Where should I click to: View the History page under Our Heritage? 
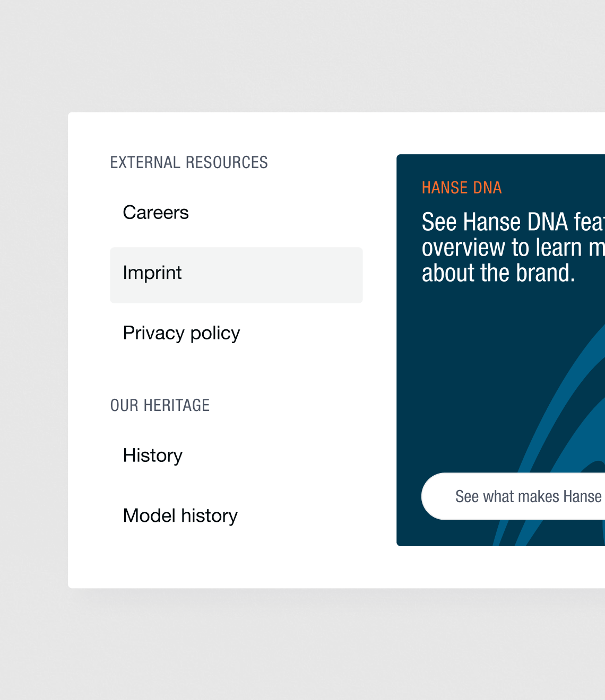(152, 455)
